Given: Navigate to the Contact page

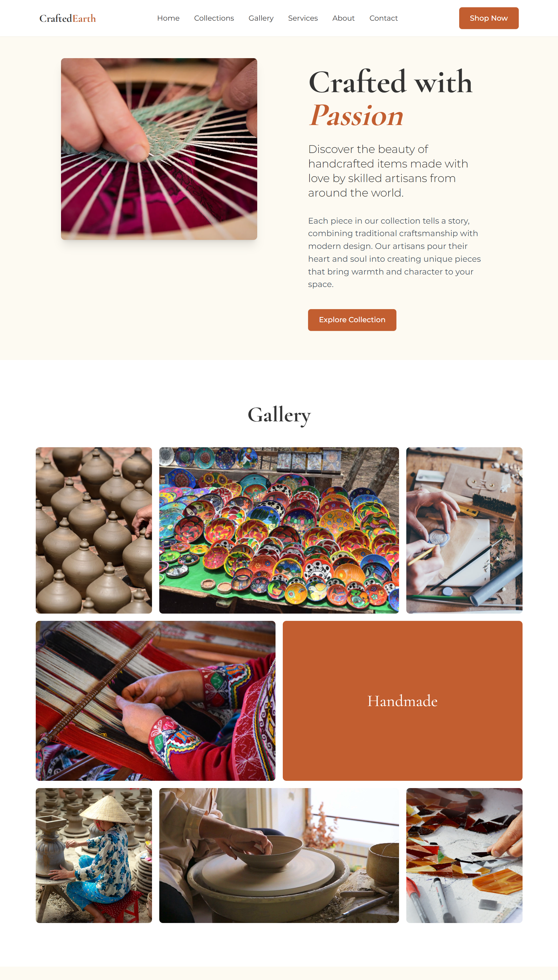Looking at the screenshot, I should (x=383, y=18).
